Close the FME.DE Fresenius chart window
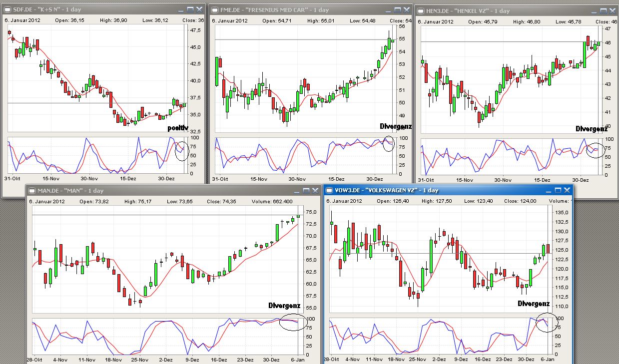This screenshot has width=619, height=364. point(408,9)
